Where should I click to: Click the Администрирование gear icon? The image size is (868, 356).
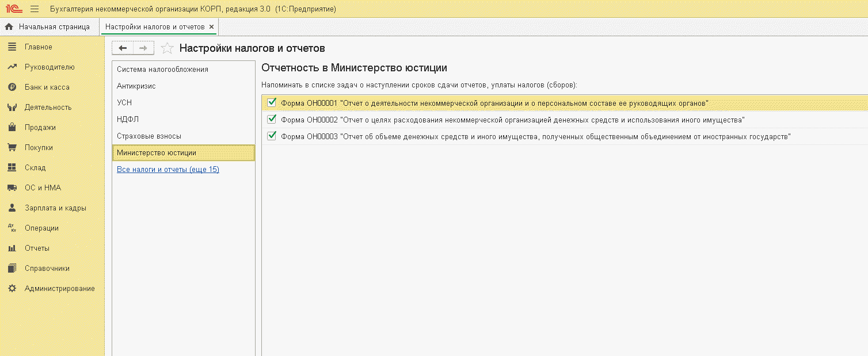click(12, 288)
